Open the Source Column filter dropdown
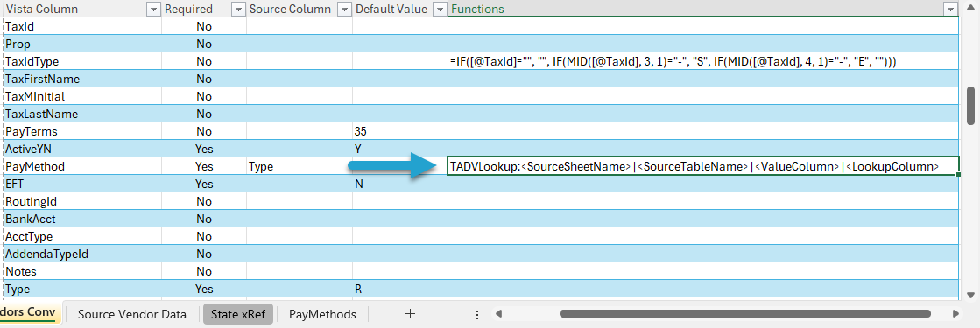Screen dimensions: 980x328 344,9
